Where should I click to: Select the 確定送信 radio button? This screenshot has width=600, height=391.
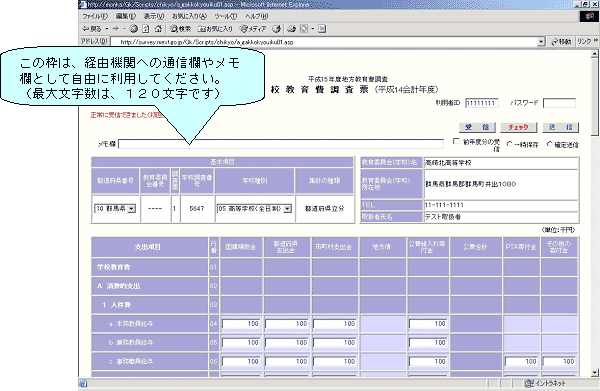coord(550,144)
